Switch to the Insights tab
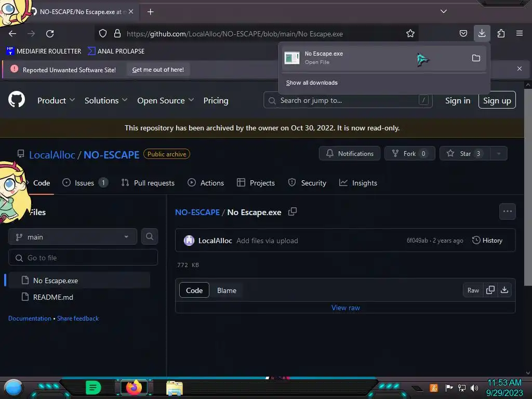 click(358, 183)
